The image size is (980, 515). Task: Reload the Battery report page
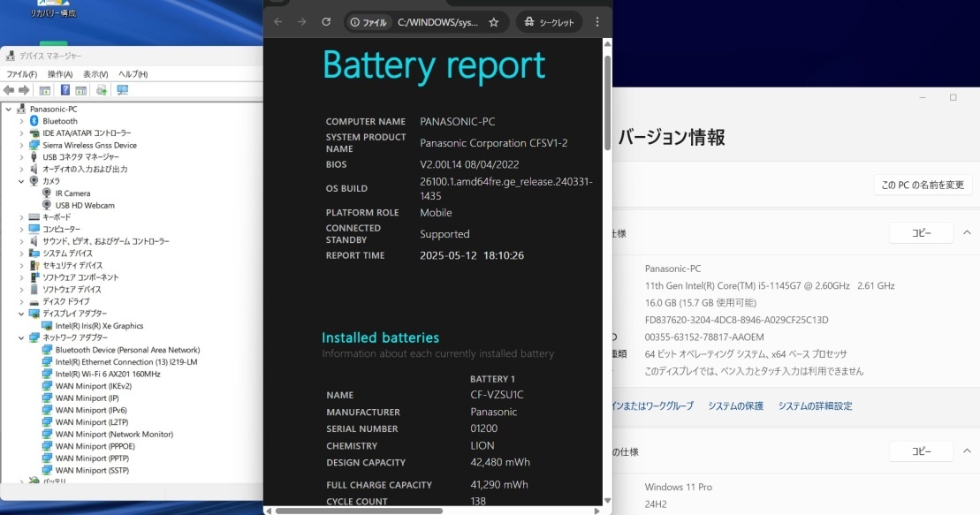(326, 22)
